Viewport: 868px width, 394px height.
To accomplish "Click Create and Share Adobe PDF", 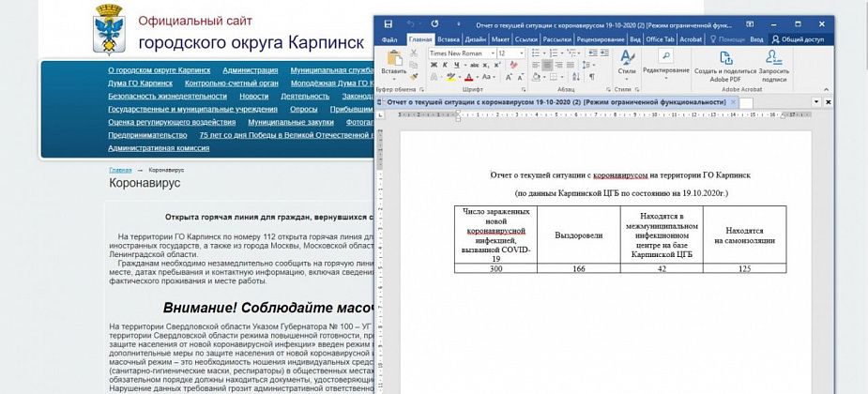I will pos(725,67).
